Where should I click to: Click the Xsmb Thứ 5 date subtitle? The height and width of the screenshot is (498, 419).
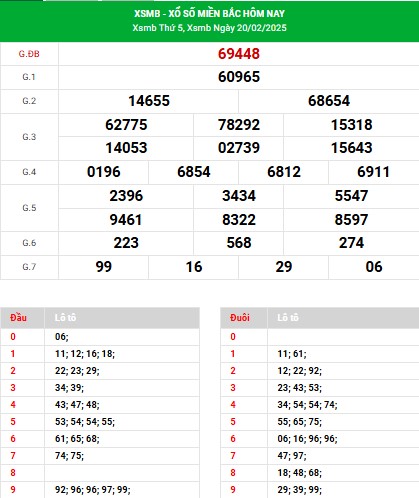click(x=209, y=28)
